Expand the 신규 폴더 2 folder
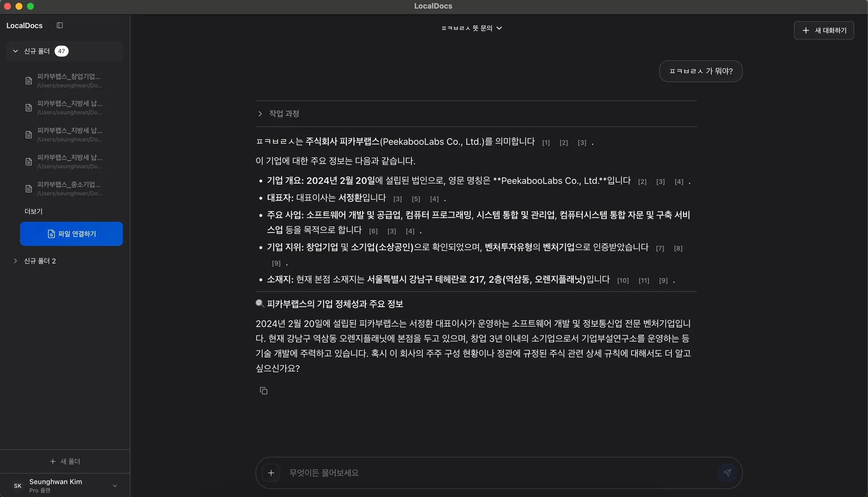This screenshot has width=868, height=497. coord(15,261)
